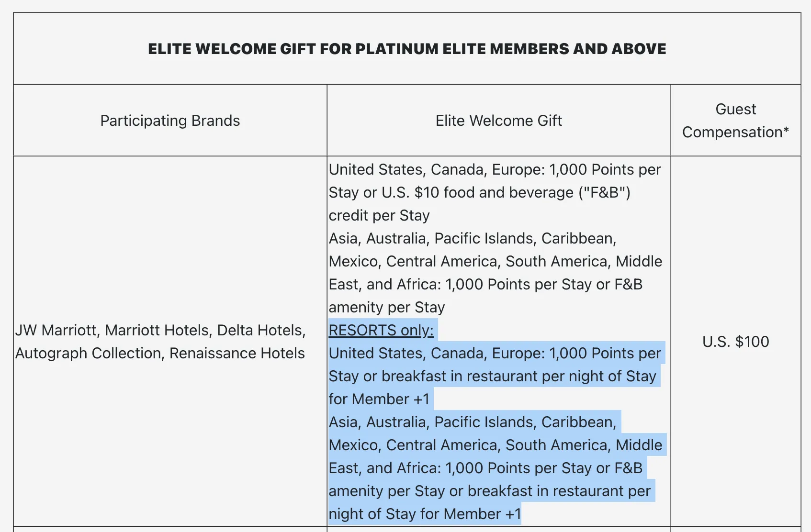Screen dimensions: 811x532
Task: Click unhighlighted 'Mexico, Central America, South America' line
Action: point(496,261)
